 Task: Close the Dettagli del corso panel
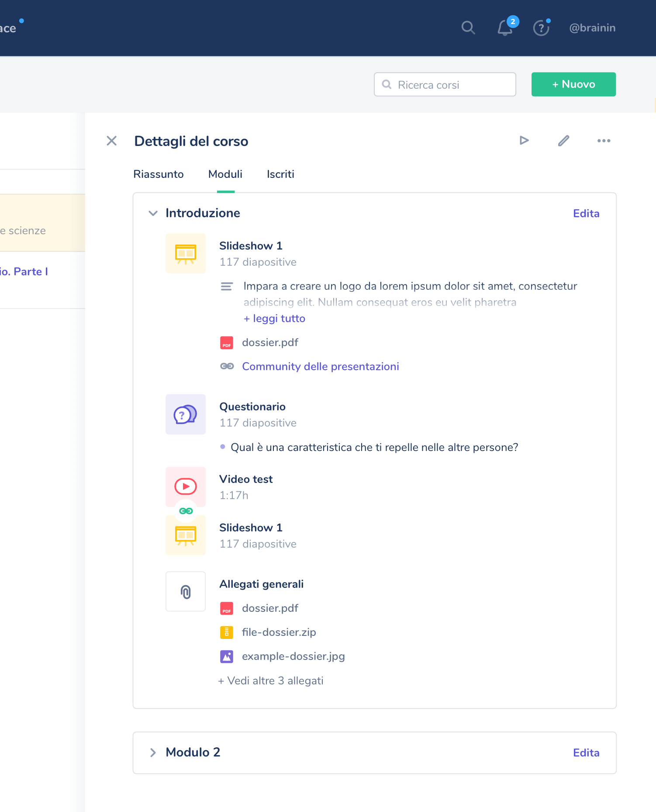(112, 141)
